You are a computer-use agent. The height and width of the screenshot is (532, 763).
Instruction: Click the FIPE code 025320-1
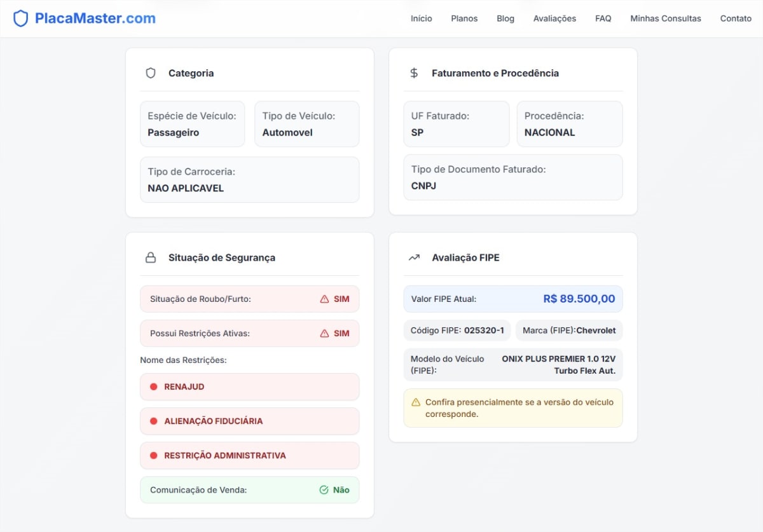[x=484, y=331]
